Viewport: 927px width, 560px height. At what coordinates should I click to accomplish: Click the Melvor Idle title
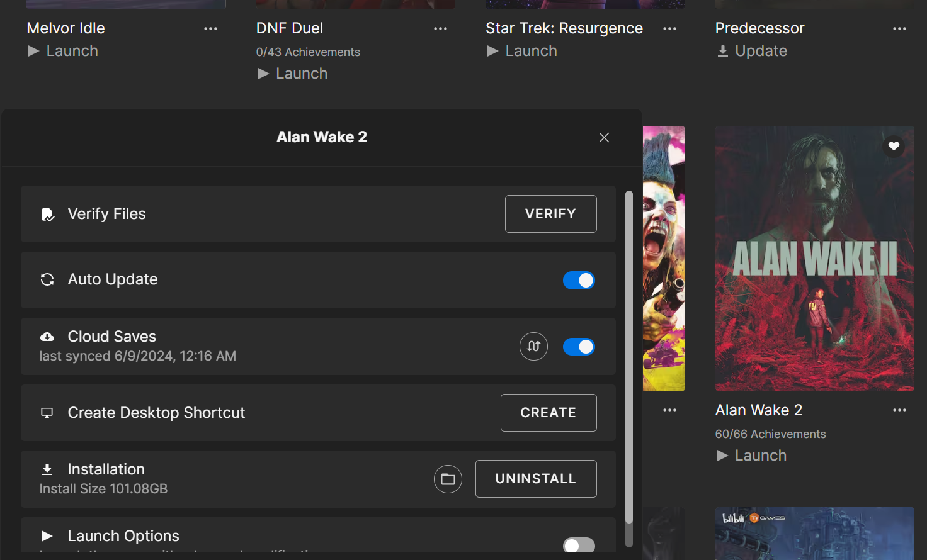click(66, 28)
